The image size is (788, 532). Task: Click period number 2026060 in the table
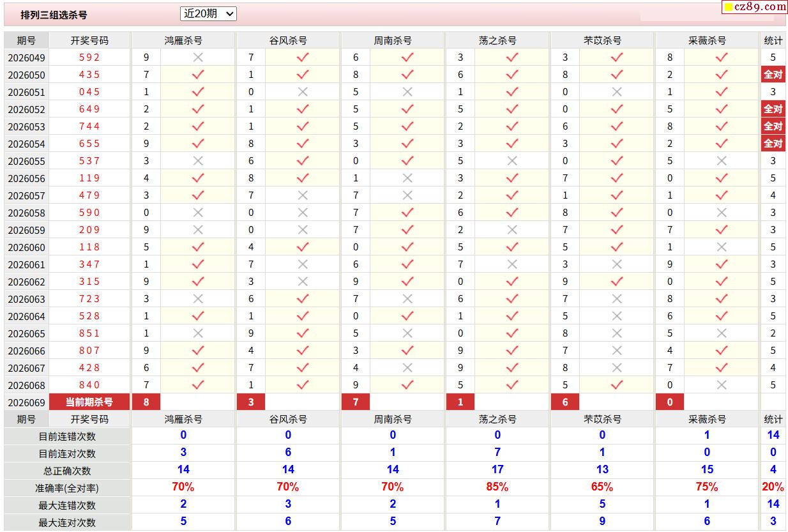[26, 248]
